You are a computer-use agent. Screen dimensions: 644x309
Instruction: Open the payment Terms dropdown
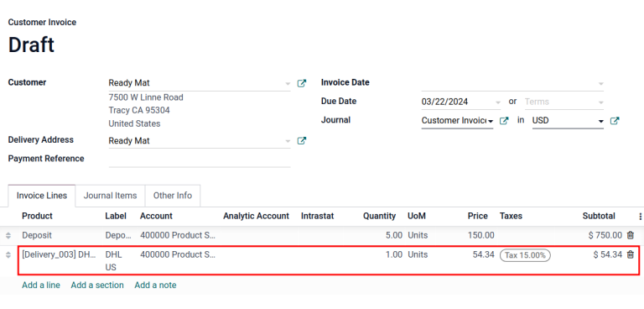tap(601, 102)
